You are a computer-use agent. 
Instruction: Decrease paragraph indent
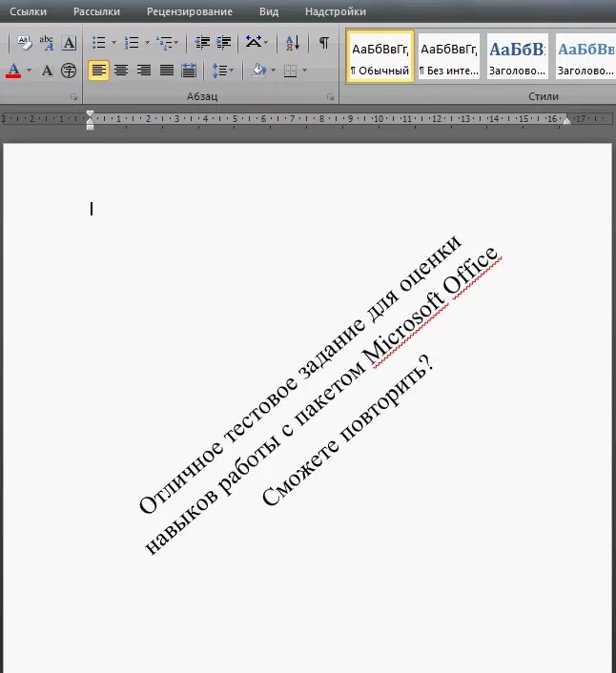202,43
